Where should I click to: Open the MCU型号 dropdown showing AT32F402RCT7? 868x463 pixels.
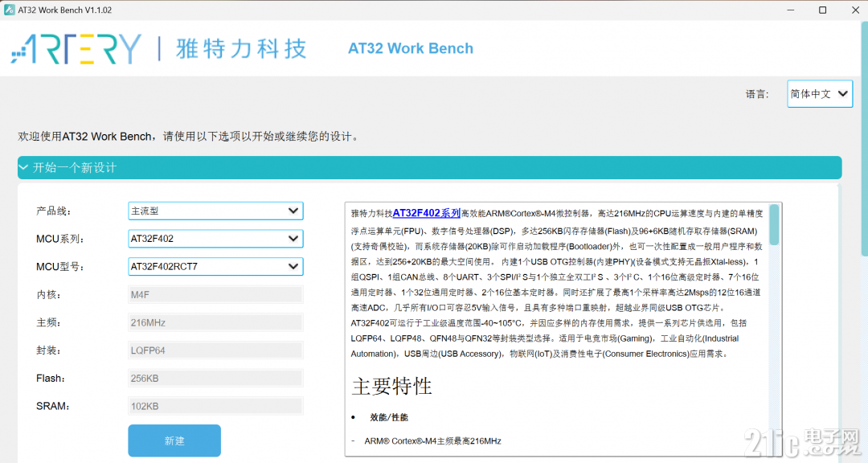pyautogui.click(x=215, y=266)
